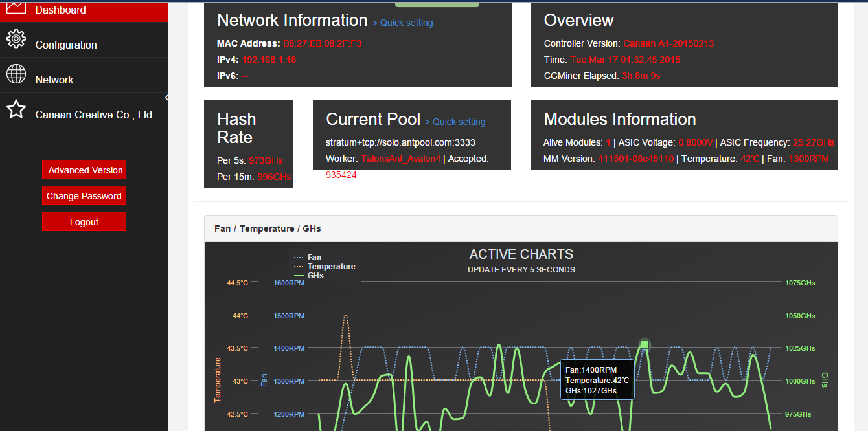Click the star icon beside Canaan Creative

click(x=16, y=109)
